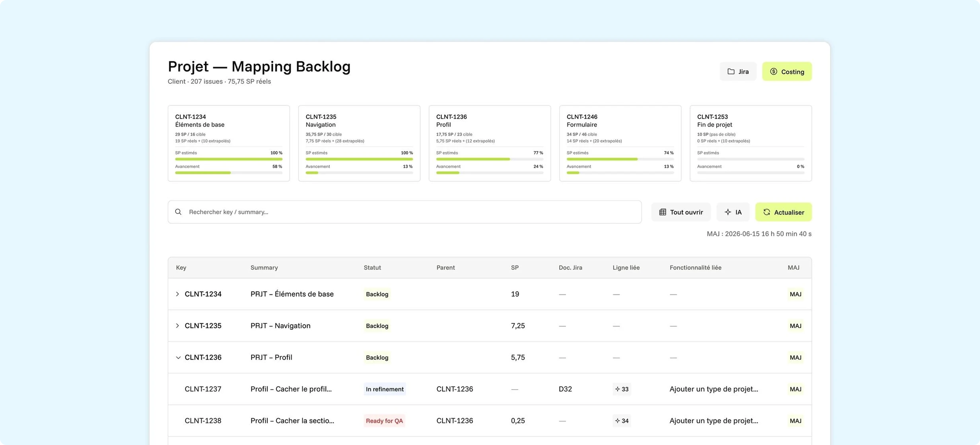Click the In refinement status tag
The height and width of the screenshot is (445, 980).
pos(385,389)
